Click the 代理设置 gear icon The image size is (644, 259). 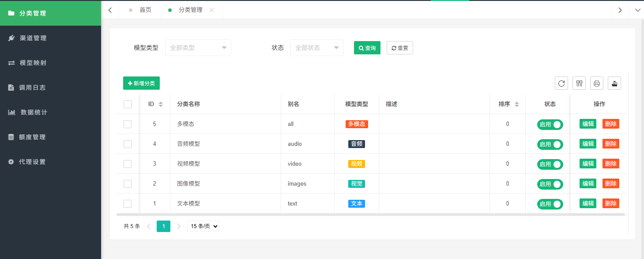tap(11, 162)
